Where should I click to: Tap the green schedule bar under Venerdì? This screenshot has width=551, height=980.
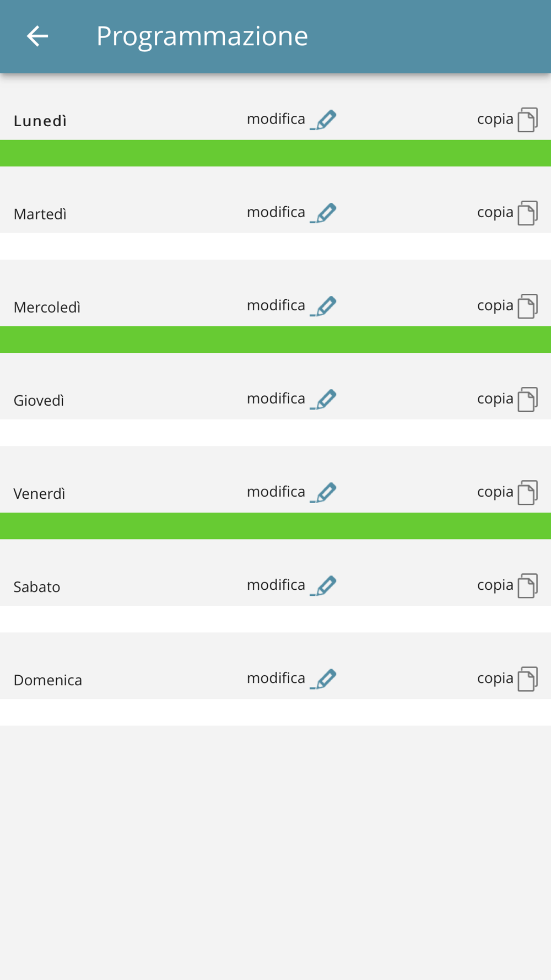pyautogui.click(x=275, y=526)
